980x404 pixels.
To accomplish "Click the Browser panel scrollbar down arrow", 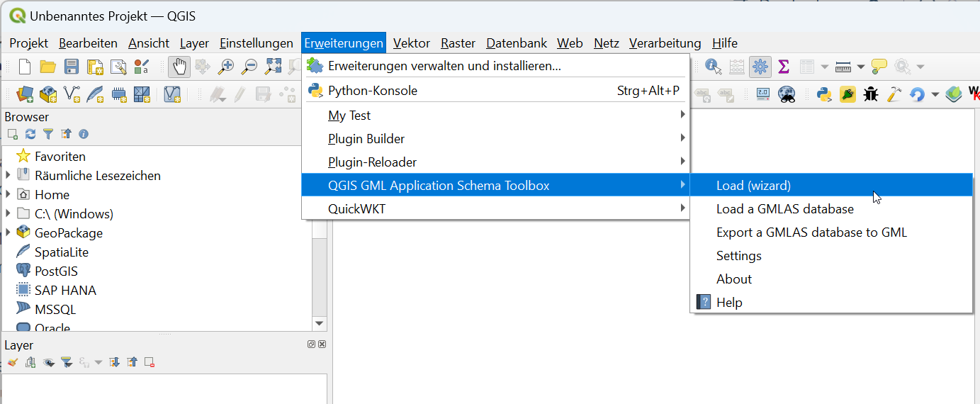I will 320,323.
